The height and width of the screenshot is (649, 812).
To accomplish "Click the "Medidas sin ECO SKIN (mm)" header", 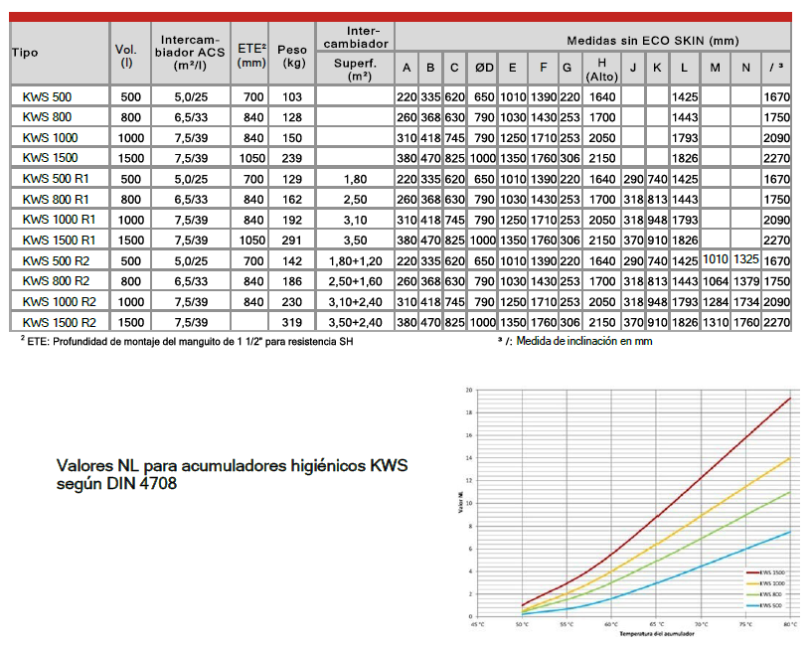I will click(x=653, y=41).
